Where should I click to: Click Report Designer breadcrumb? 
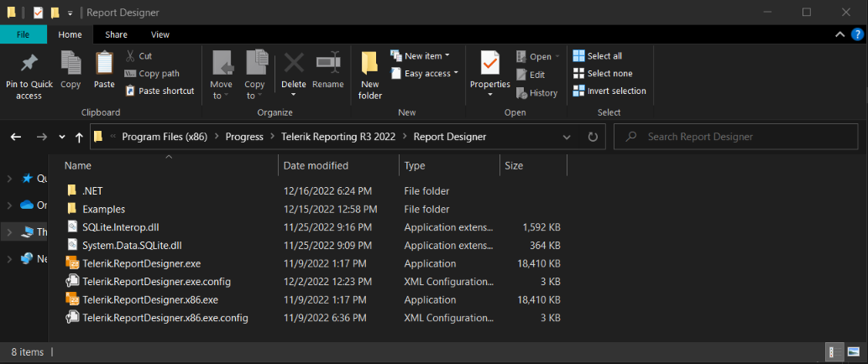[450, 137]
